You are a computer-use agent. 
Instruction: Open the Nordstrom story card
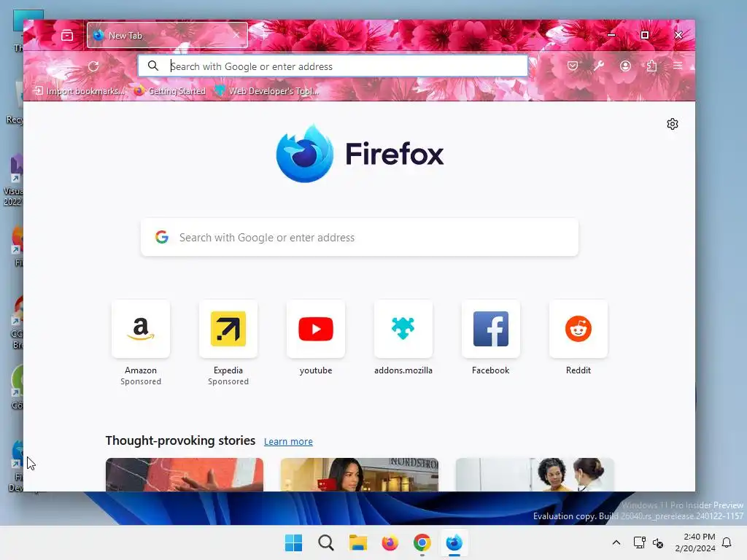(359, 475)
